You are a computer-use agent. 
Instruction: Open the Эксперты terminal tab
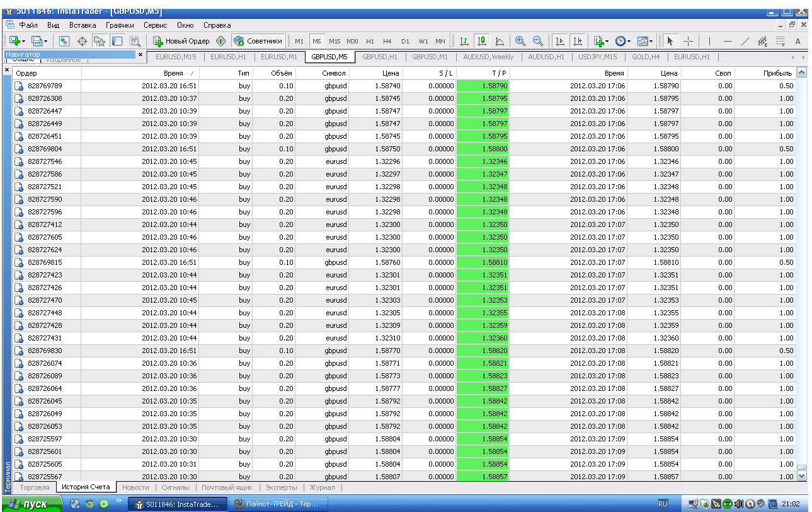click(282, 487)
